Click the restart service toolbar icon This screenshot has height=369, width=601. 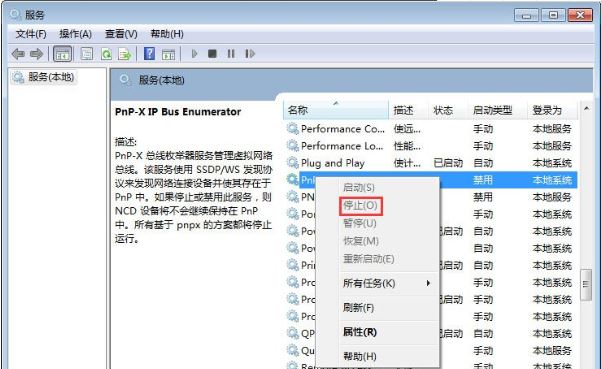coord(250,54)
